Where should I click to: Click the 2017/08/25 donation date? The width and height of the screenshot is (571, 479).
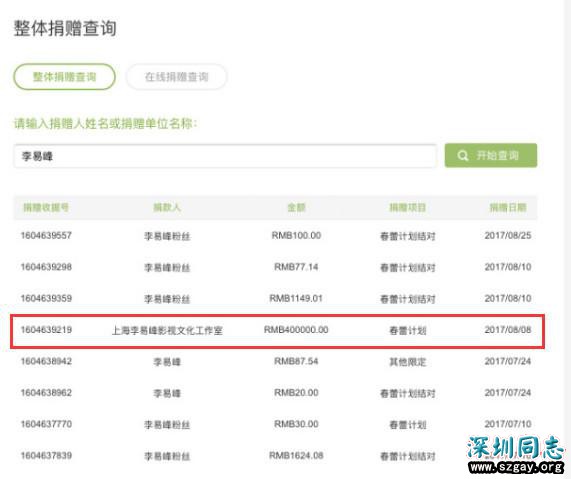(x=508, y=236)
